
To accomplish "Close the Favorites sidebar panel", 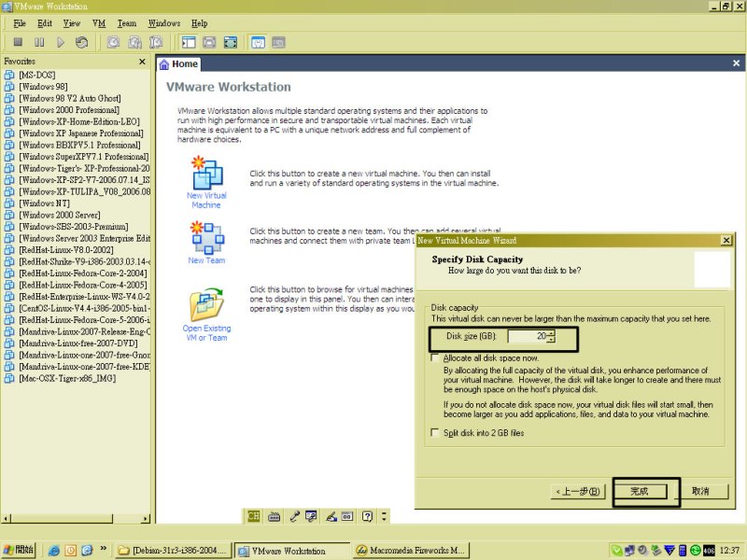I will pyautogui.click(x=142, y=62).
